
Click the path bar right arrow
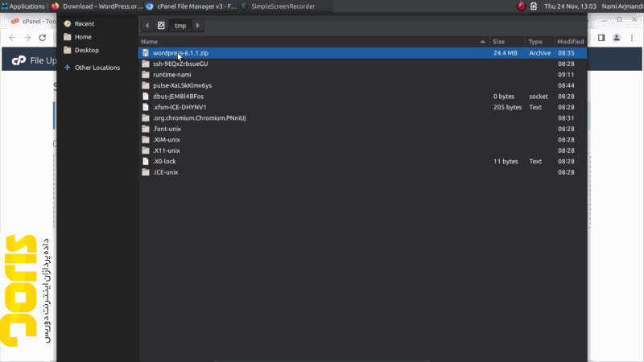tap(197, 26)
